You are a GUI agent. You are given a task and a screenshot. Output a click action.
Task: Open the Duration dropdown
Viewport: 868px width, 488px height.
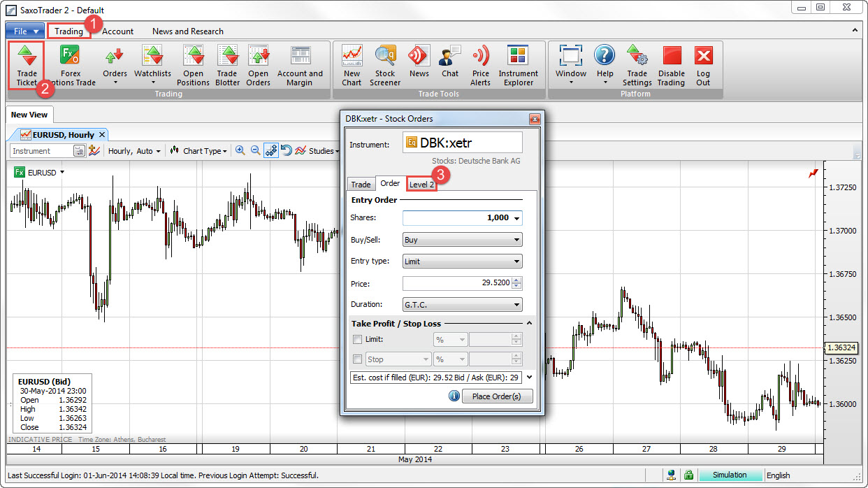tap(463, 305)
